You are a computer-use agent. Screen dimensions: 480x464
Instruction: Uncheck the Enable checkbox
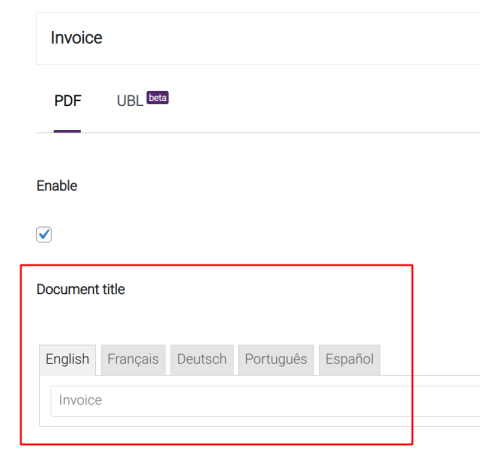(44, 235)
